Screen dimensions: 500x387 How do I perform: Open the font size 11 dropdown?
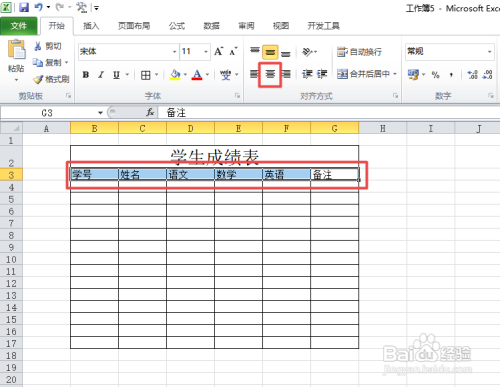(x=206, y=52)
